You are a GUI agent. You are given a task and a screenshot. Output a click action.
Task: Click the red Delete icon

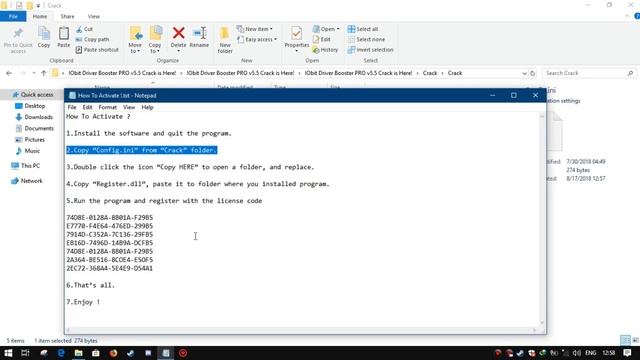[178, 33]
